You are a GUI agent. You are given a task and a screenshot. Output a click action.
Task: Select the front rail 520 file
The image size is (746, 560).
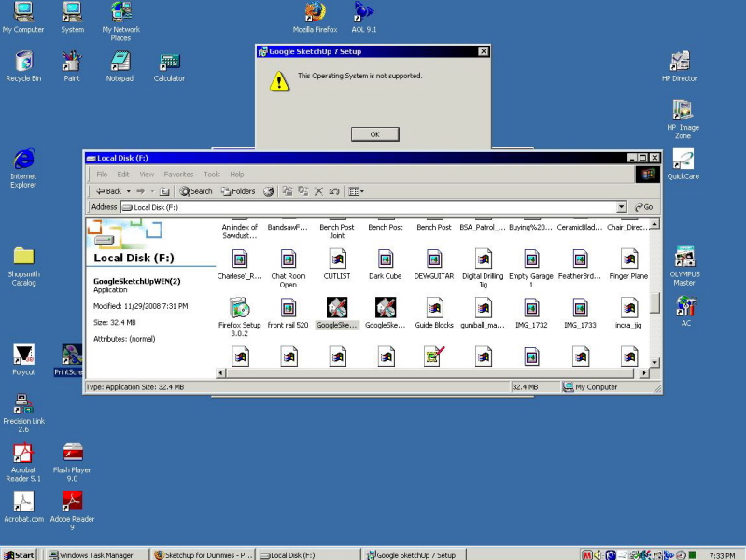pyautogui.click(x=289, y=313)
